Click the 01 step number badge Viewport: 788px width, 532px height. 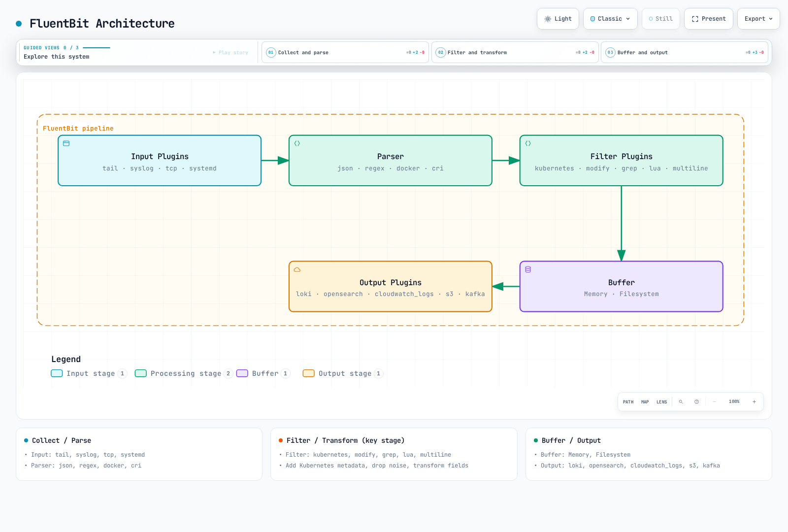(x=271, y=52)
